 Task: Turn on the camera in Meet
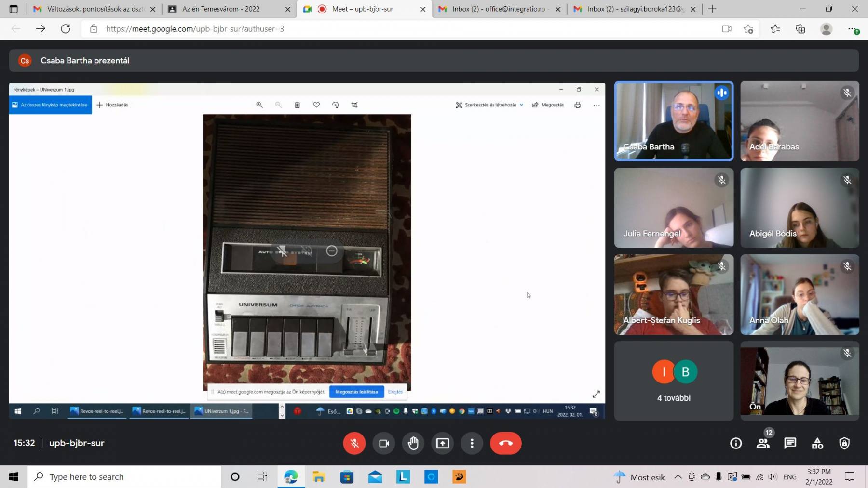[x=384, y=443]
